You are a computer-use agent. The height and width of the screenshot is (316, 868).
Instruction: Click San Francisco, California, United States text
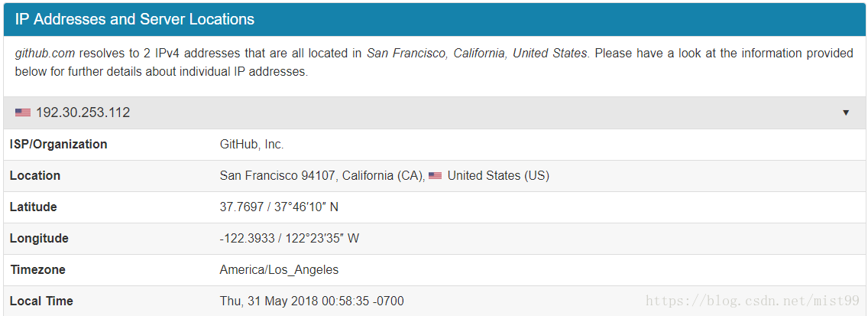477,54
